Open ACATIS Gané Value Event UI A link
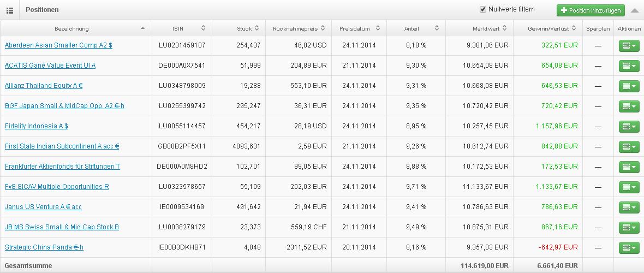The image size is (644, 273). [x=50, y=66]
